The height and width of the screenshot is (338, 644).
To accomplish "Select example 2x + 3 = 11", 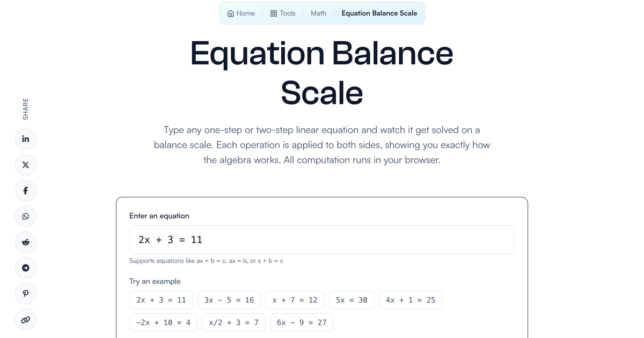I will pos(161,300).
